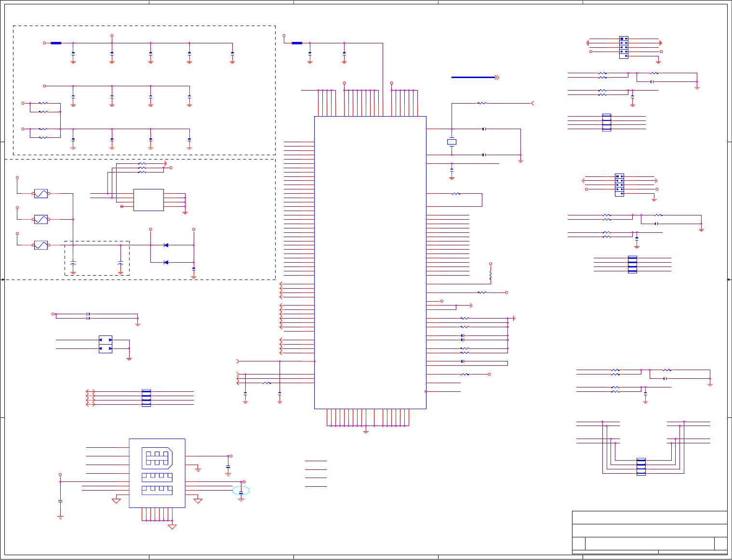The image size is (732, 560).
Task: Select the middle fuse symbol
Action: click(x=41, y=219)
